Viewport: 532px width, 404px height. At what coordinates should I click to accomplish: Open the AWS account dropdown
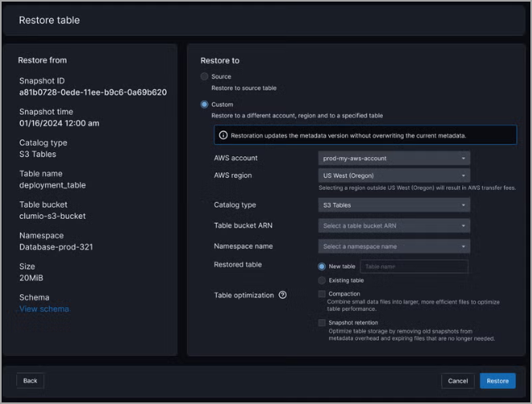pyautogui.click(x=394, y=159)
